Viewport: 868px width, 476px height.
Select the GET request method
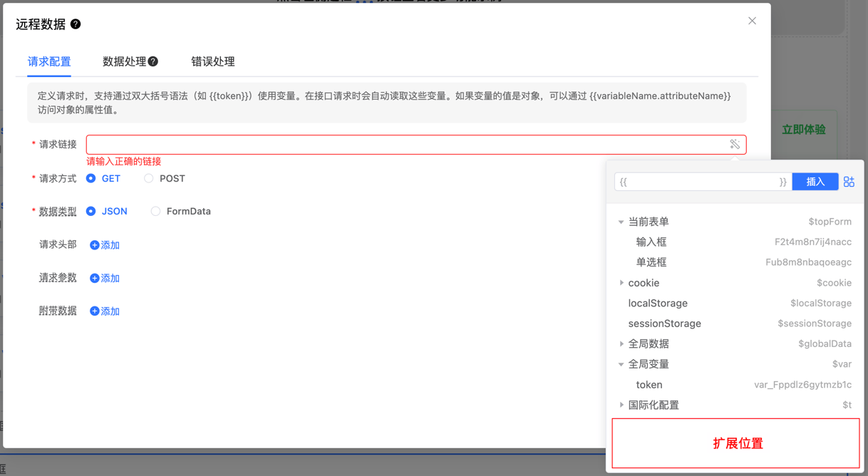(91, 179)
